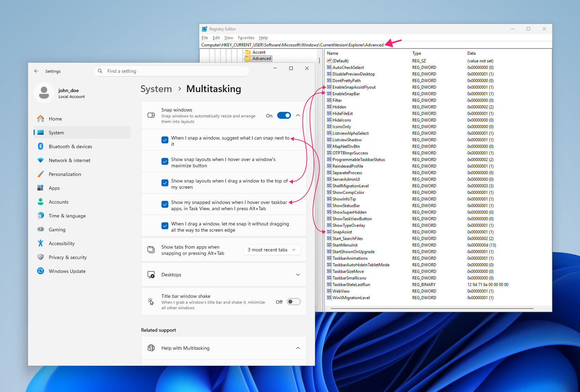Click the Snap windows layout icon
This screenshot has height=392, width=580.
151,115
